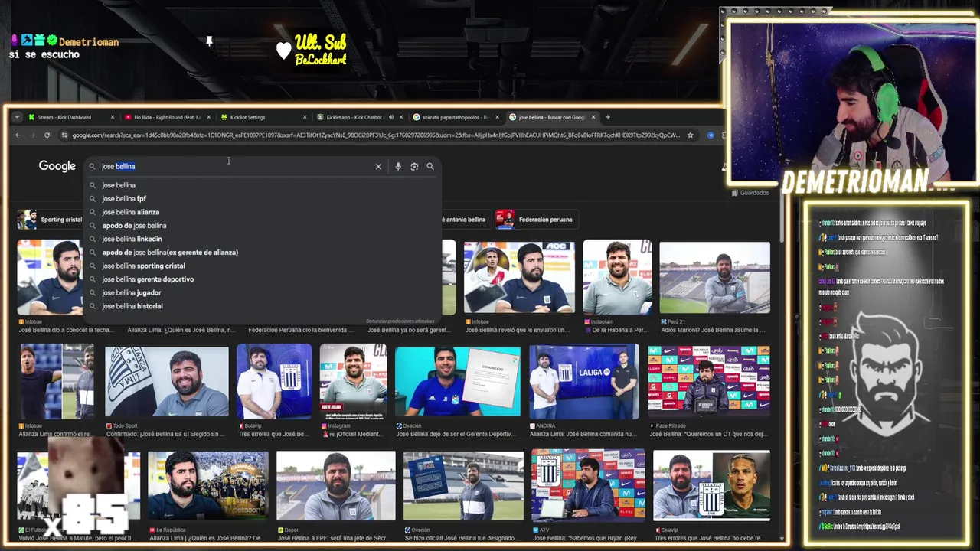
Task: Click the address bar URL
Action: (x=375, y=135)
